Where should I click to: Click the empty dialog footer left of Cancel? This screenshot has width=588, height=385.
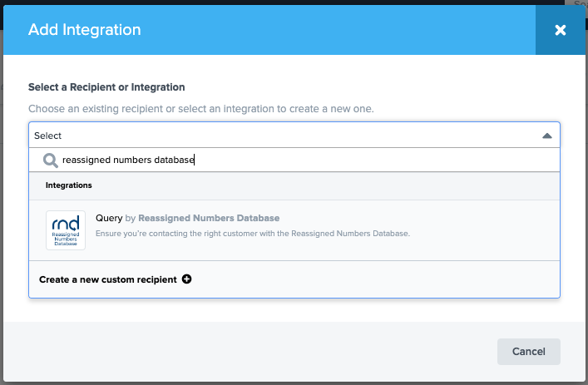click(x=250, y=352)
